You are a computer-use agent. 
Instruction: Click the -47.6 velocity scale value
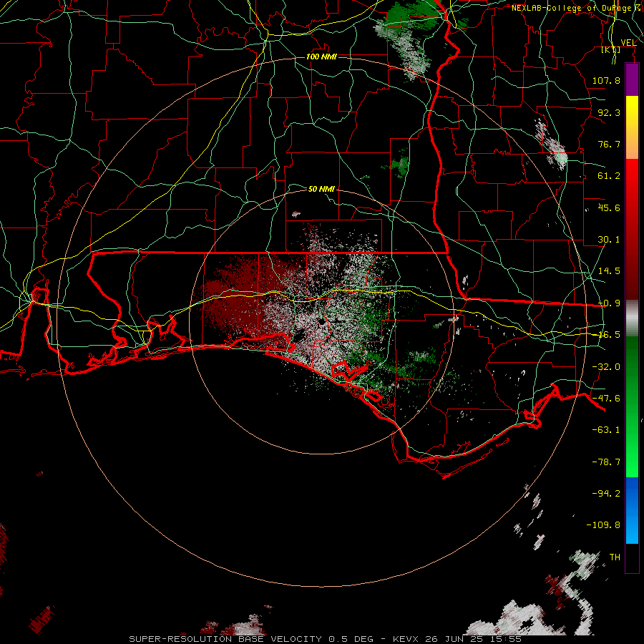point(606,399)
